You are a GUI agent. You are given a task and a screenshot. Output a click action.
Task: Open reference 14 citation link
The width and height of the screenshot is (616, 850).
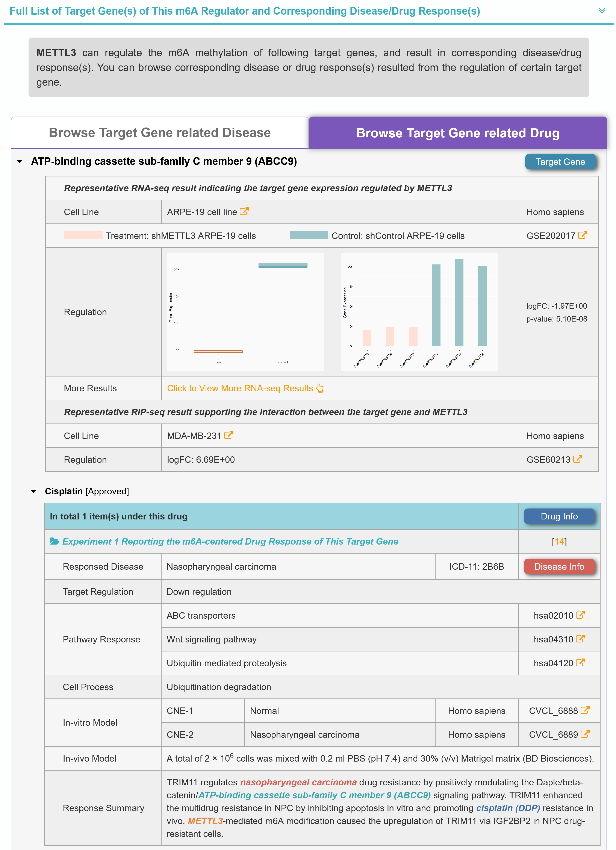click(559, 542)
